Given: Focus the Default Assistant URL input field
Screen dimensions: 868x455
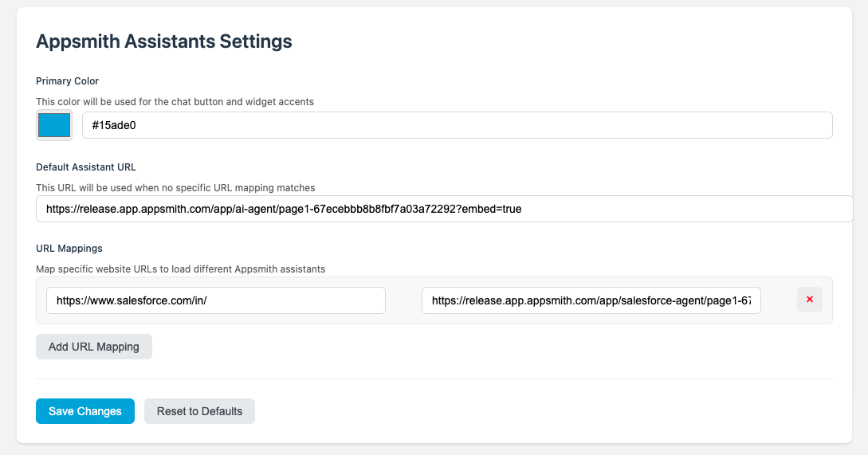Looking at the screenshot, I should click(444, 209).
